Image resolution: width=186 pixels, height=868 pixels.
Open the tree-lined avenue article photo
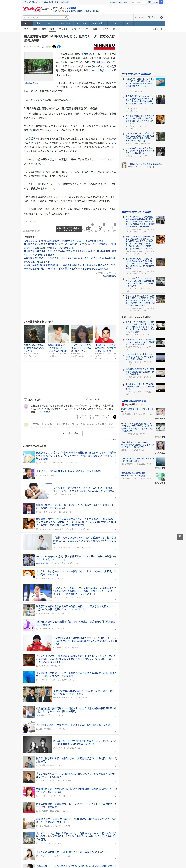pyautogui.click(x=39, y=66)
